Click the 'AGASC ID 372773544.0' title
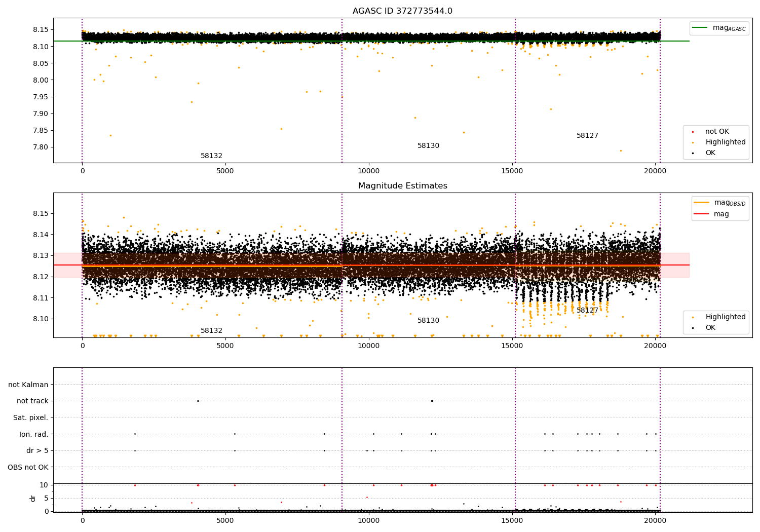760x532 pixels. [x=402, y=11]
